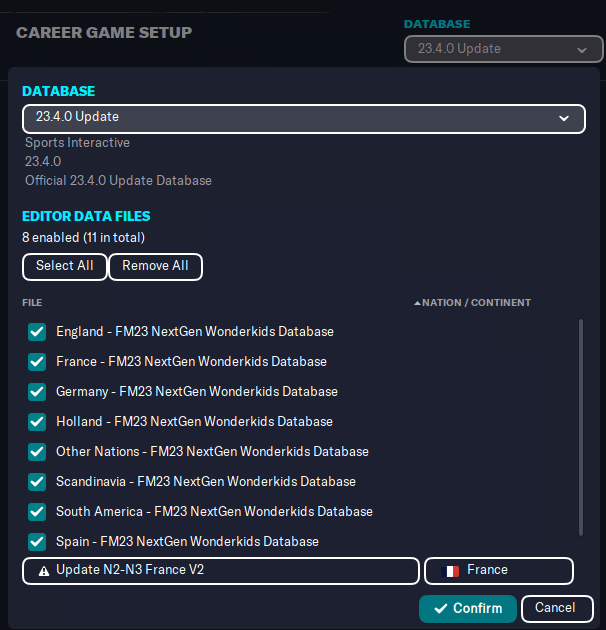The width and height of the screenshot is (606, 630).
Task: Click the France nation cell
Action: coord(499,571)
